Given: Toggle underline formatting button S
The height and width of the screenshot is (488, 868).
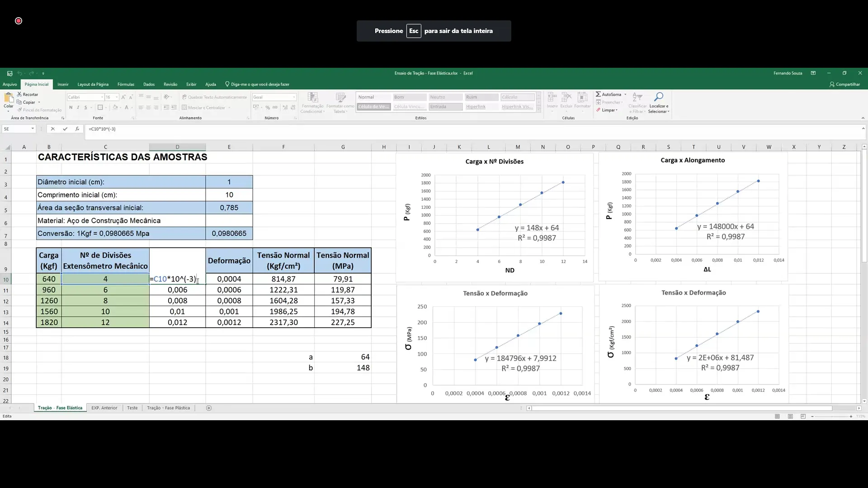Looking at the screenshot, I should (85, 108).
